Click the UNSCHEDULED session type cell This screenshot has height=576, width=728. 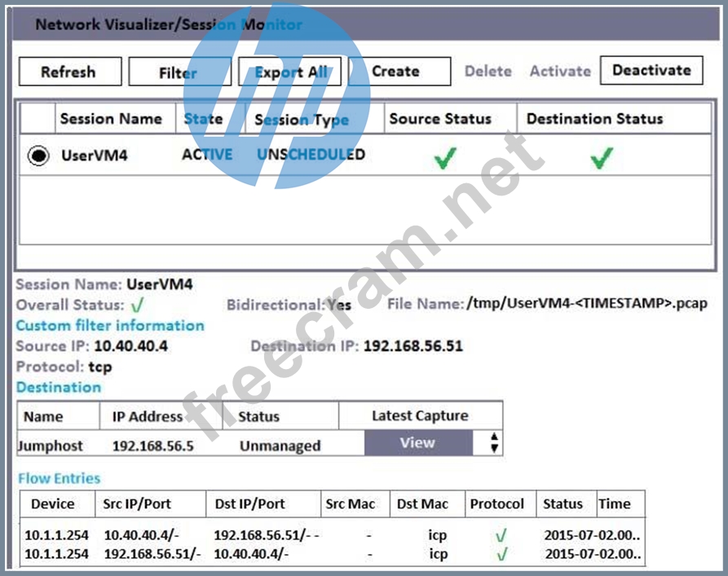pyautogui.click(x=311, y=154)
